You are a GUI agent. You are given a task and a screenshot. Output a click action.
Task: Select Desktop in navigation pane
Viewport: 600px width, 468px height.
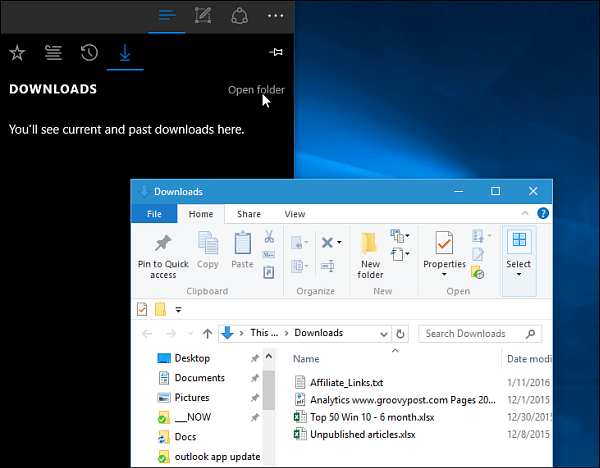tap(192, 358)
